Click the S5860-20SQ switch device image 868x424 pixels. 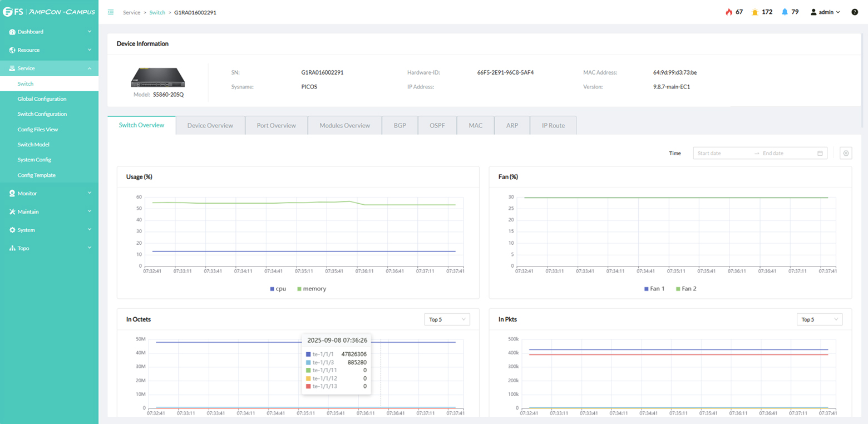[x=158, y=77]
